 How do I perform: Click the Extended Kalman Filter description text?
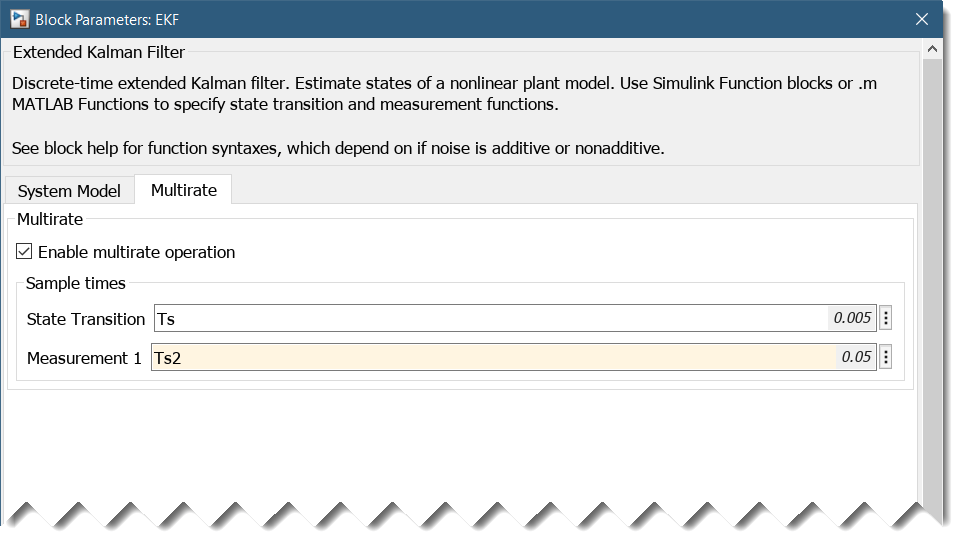(x=440, y=93)
